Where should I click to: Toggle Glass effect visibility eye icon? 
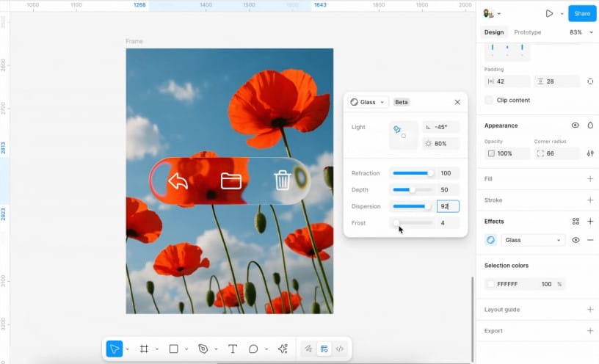pos(576,240)
